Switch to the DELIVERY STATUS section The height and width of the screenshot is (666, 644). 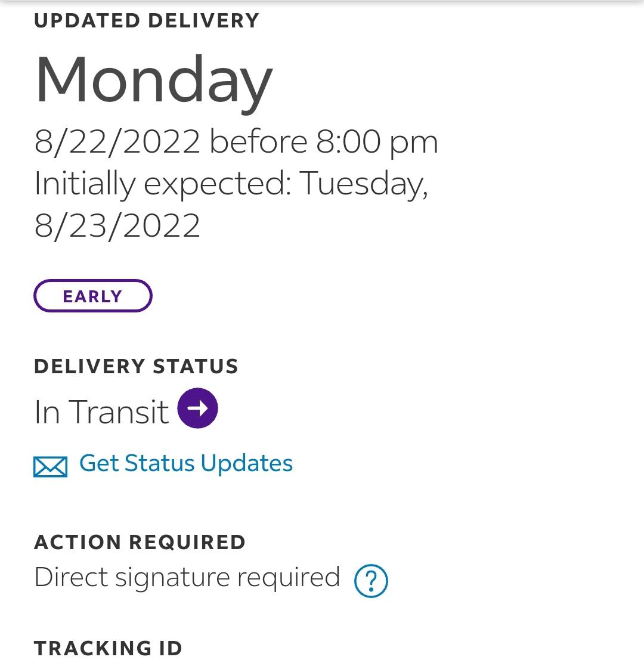[x=137, y=366]
